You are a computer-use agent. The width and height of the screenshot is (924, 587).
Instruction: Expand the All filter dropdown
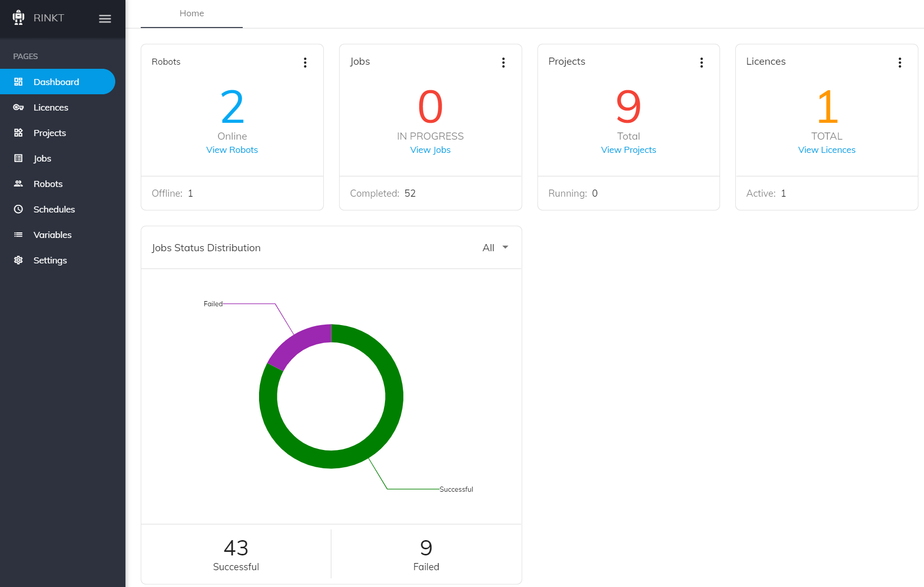point(495,248)
